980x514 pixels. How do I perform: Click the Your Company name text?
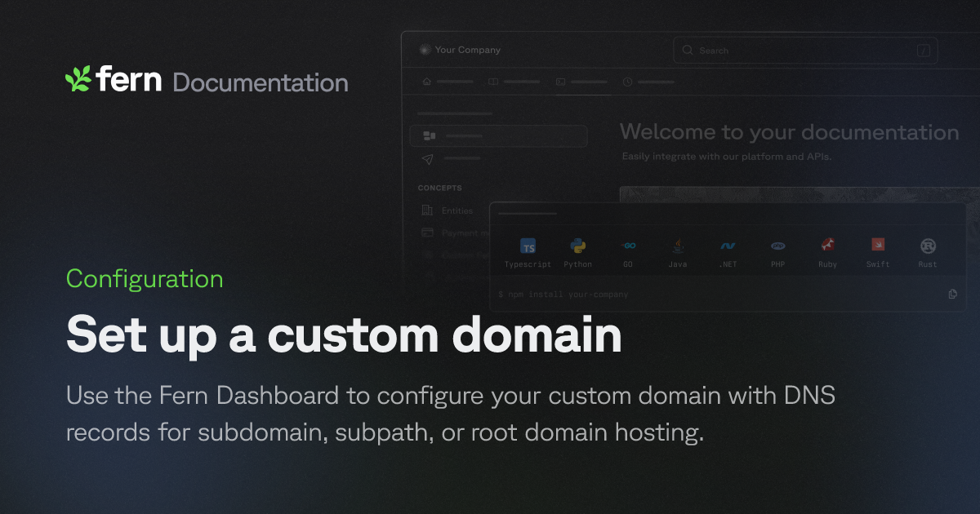pos(467,50)
